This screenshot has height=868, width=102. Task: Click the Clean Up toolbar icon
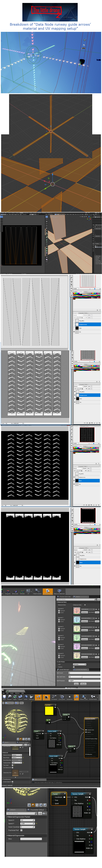coord(31,697)
